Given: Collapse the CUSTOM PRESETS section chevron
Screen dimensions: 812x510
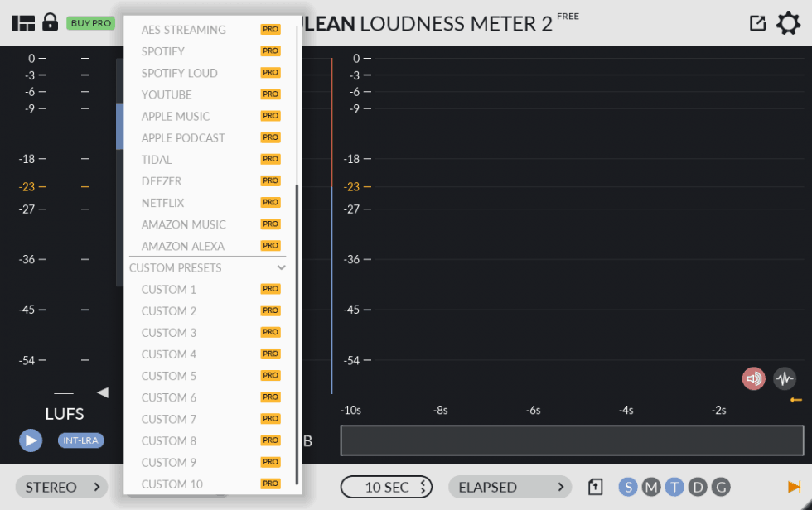Looking at the screenshot, I should pyautogui.click(x=281, y=267).
